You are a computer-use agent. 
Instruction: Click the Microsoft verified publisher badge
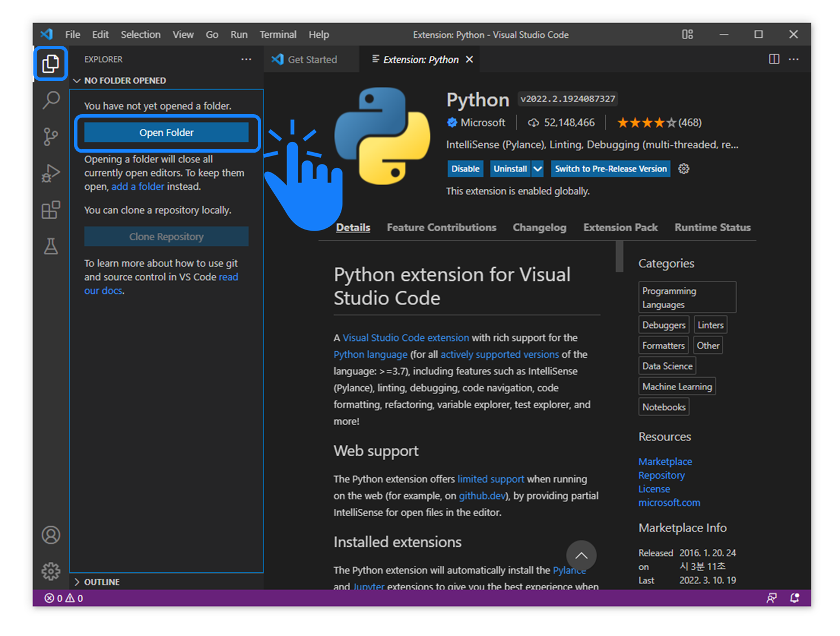point(452,122)
